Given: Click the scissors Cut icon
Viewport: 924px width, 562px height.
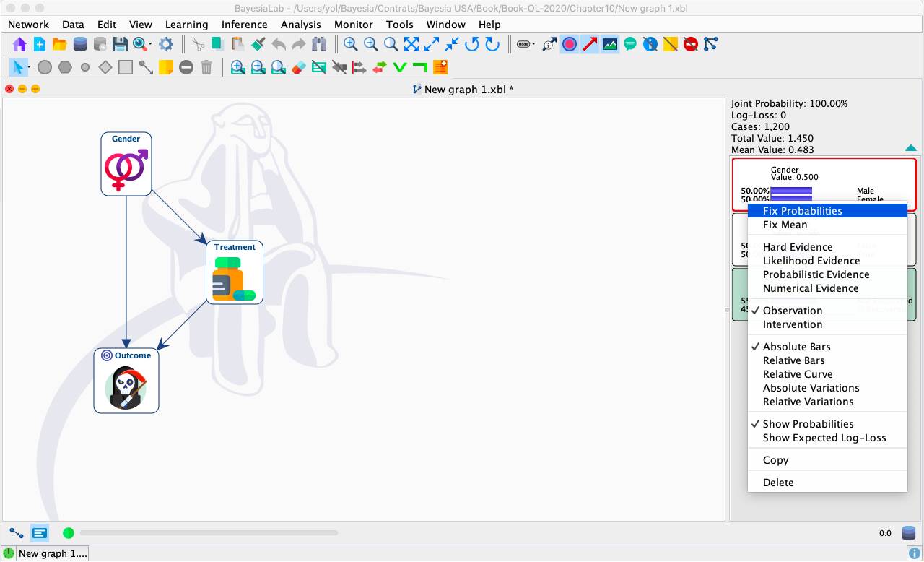Looking at the screenshot, I should (x=198, y=44).
